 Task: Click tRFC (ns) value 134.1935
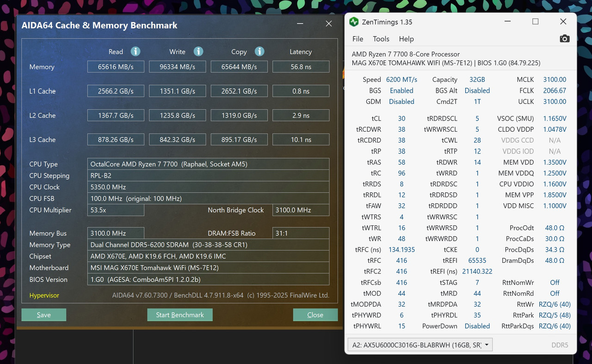401,249
